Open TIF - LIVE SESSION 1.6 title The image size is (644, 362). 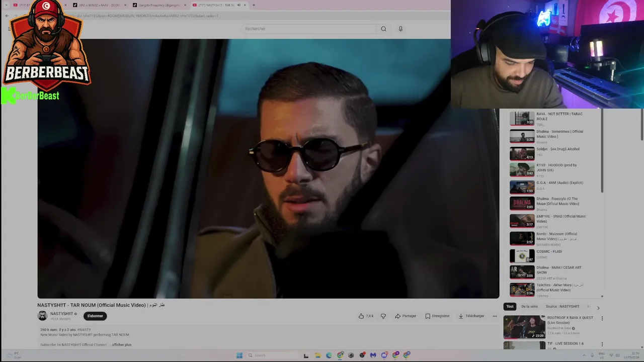[566, 344]
